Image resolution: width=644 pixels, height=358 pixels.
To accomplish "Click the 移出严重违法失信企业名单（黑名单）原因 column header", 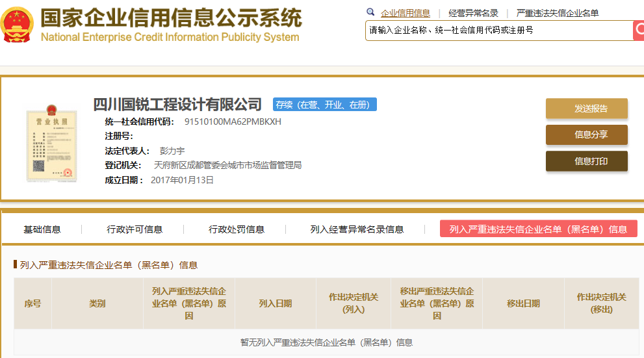I will pyautogui.click(x=437, y=303).
